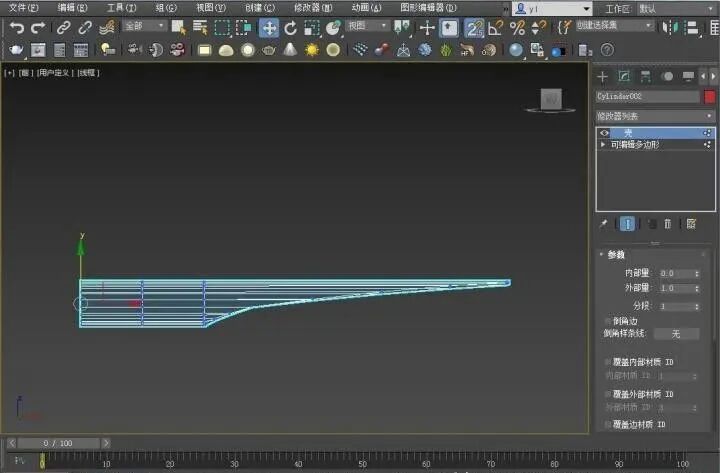The height and width of the screenshot is (473, 720).
Task: Open the 创建 (Create) menu
Action: (x=260, y=8)
